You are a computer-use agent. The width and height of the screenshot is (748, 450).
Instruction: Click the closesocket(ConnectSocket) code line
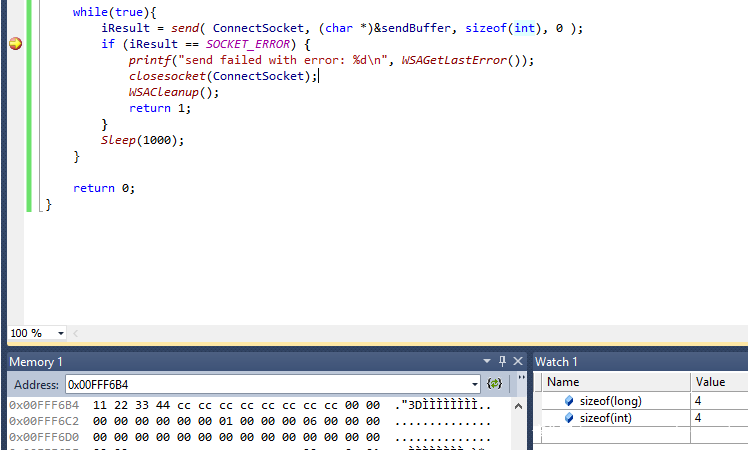tap(223, 76)
